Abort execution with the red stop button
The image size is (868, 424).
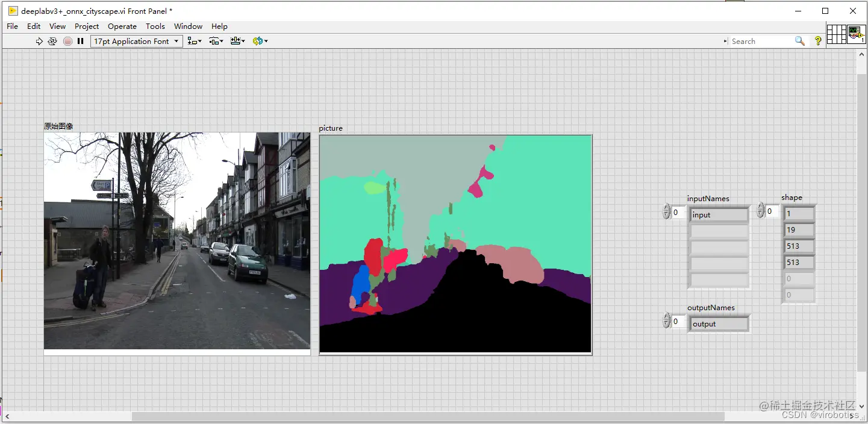pos(67,41)
